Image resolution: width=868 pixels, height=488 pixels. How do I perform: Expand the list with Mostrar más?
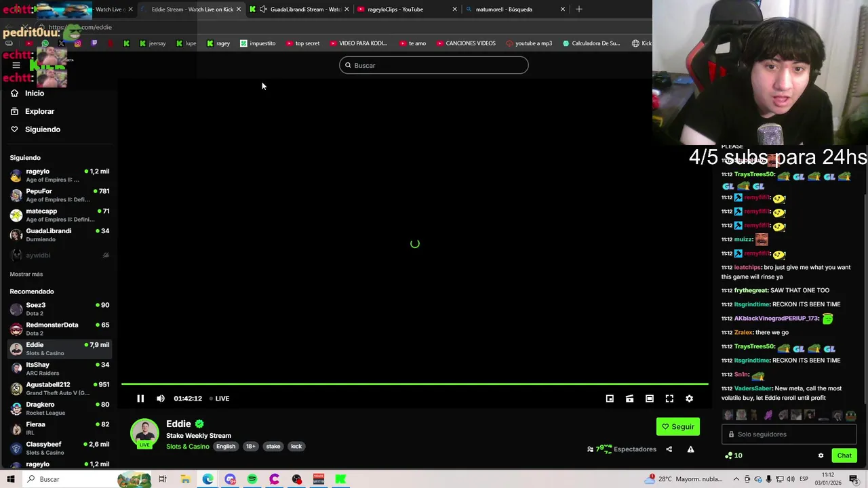click(26, 274)
